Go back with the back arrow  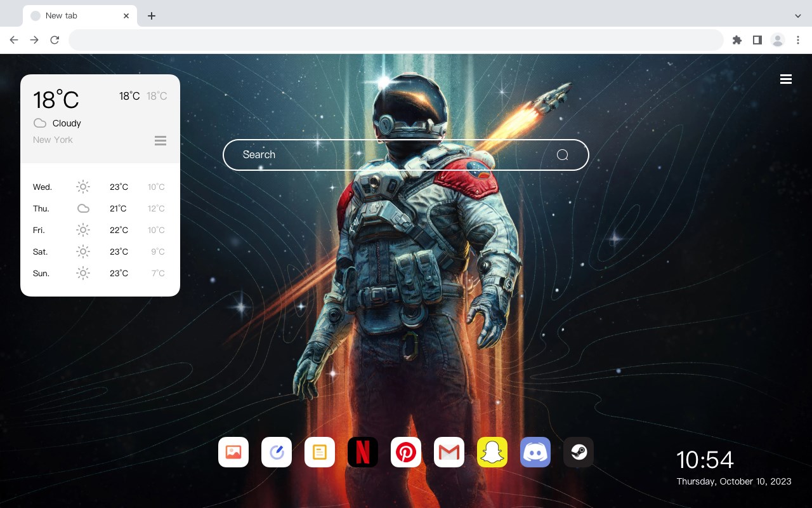click(14, 40)
